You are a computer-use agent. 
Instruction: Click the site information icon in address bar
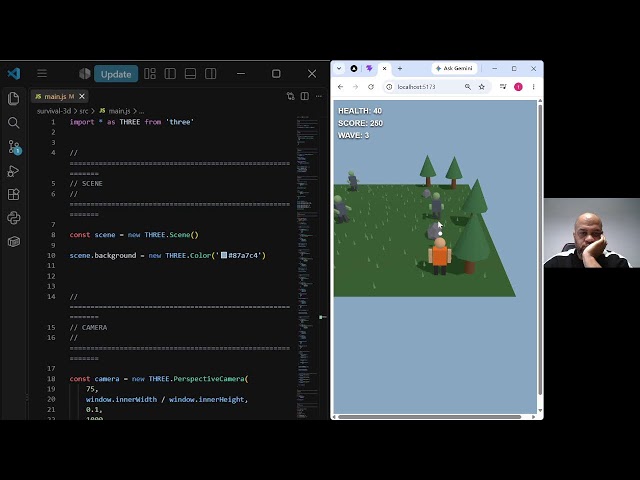[389, 87]
